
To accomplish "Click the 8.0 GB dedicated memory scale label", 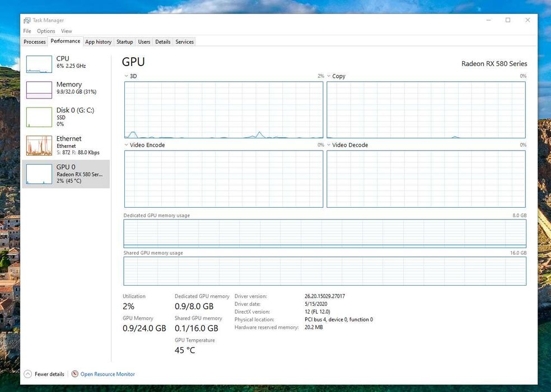I will pyautogui.click(x=520, y=215).
